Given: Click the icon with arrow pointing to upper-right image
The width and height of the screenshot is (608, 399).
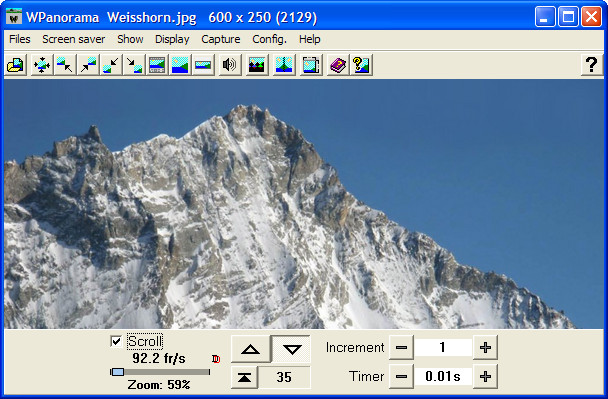Looking at the screenshot, I should pos(88,65).
